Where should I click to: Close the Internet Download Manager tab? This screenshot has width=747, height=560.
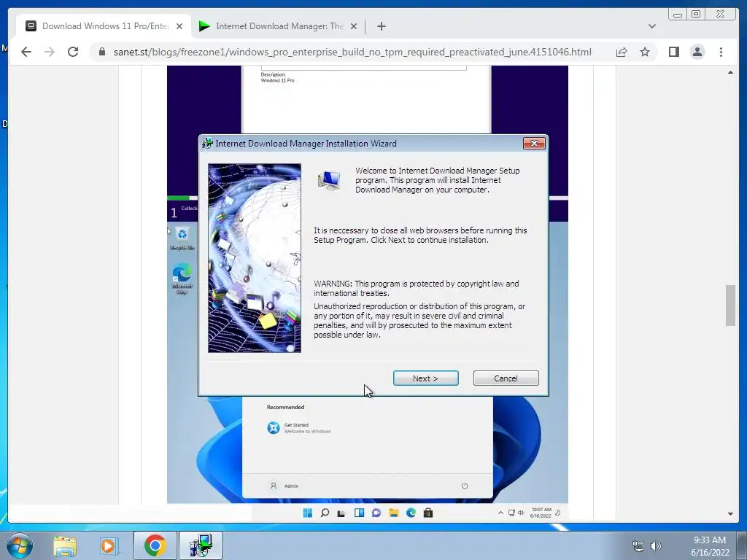tap(354, 26)
